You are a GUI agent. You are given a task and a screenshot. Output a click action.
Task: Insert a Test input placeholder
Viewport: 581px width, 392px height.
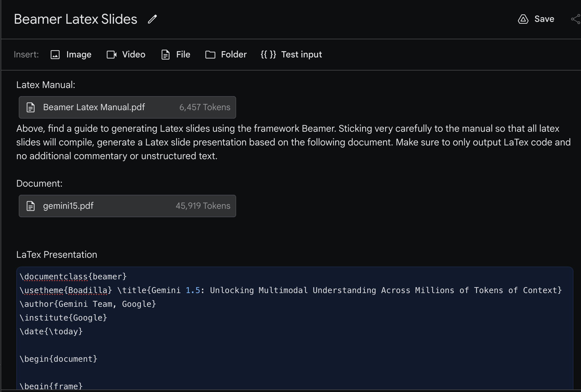coord(290,54)
